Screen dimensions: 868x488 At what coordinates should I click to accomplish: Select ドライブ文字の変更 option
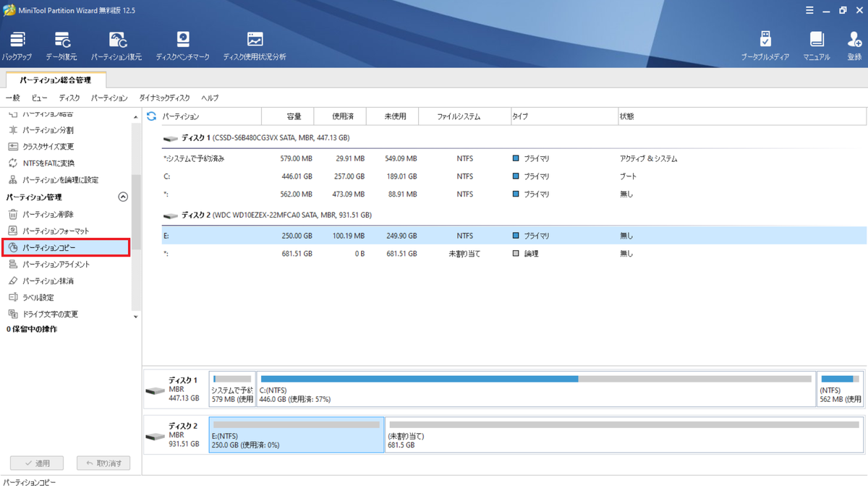click(x=43, y=314)
